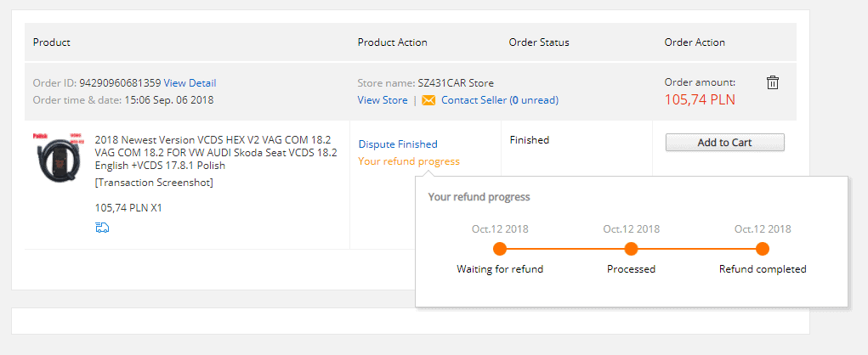Click the Processed progress dot

(x=631, y=249)
